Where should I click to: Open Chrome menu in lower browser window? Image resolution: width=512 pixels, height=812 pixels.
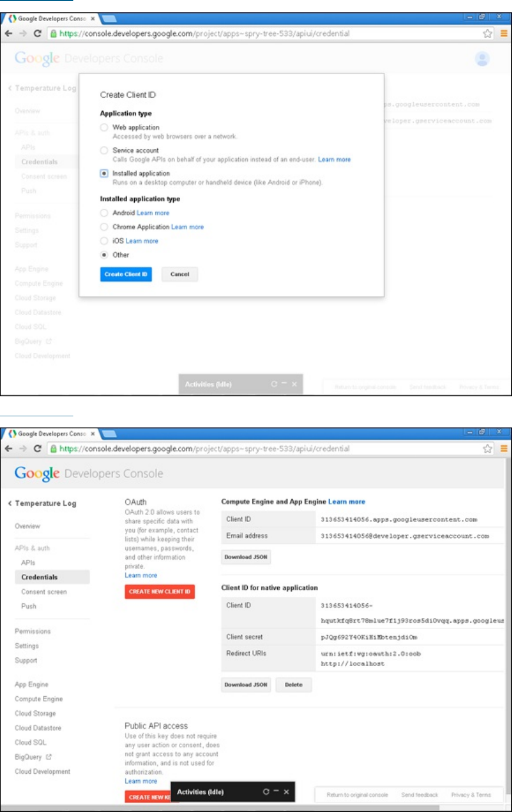[504, 449]
